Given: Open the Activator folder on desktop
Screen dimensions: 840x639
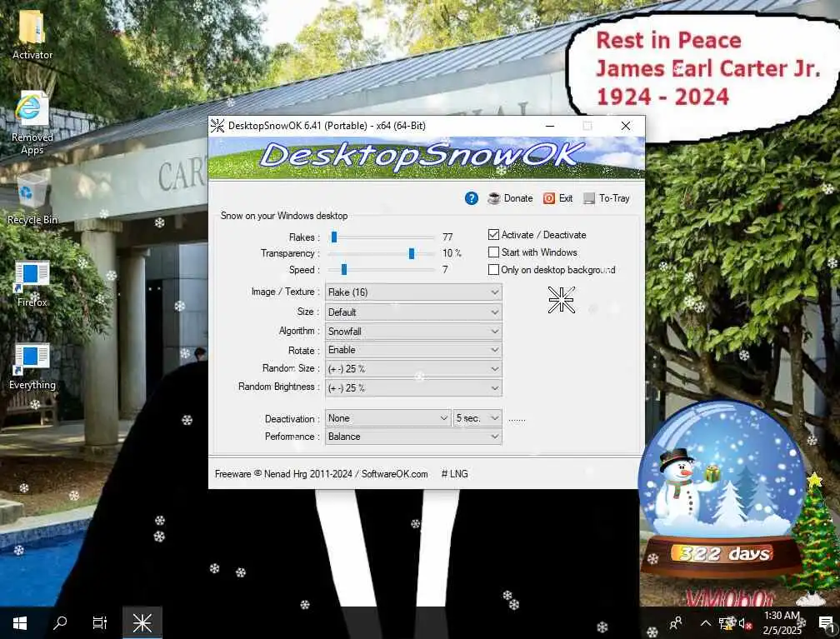Looking at the screenshot, I should 32,35.
